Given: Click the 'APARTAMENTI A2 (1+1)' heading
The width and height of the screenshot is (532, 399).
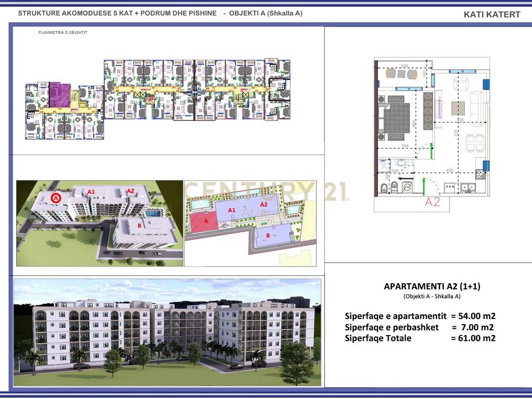Looking at the screenshot, I should coord(432,286).
